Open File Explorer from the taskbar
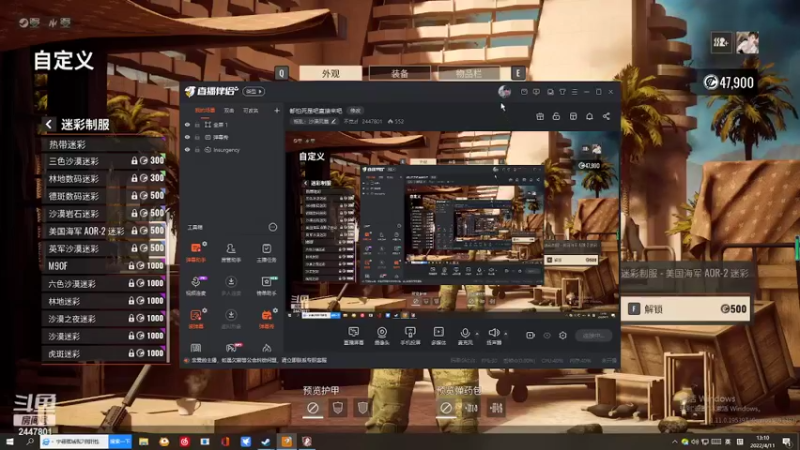Screen dimensions: 800x450 click(x=144, y=441)
